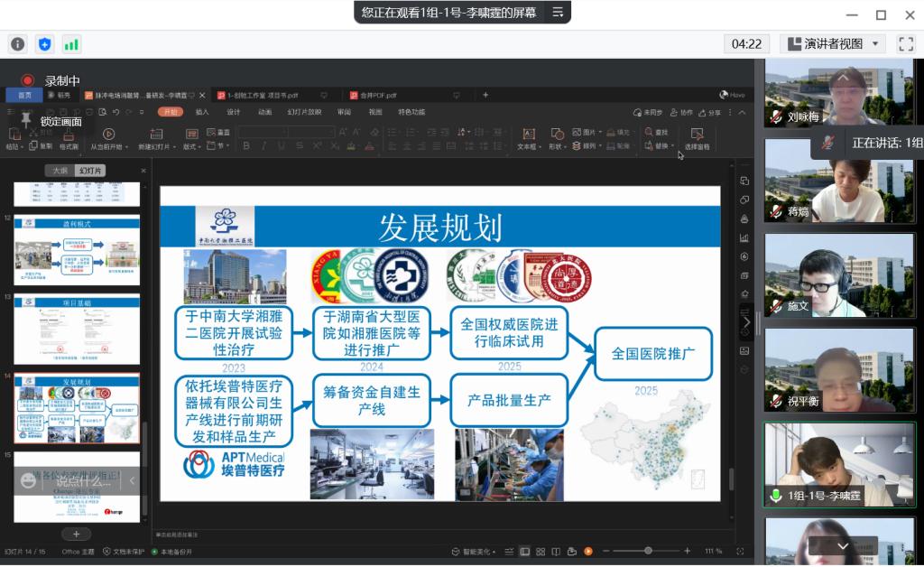Click the orange slideshow play icon in status bar
The image size is (924, 567).
588,551
